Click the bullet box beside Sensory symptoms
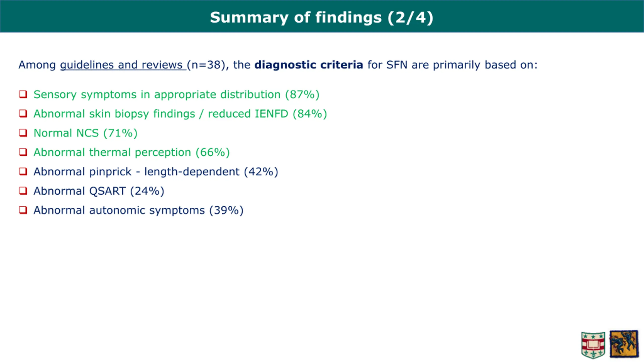The image size is (644, 362). [x=23, y=94]
